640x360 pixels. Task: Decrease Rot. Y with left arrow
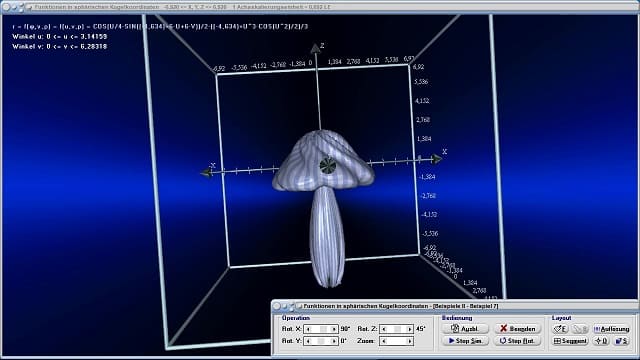coord(308,341)
